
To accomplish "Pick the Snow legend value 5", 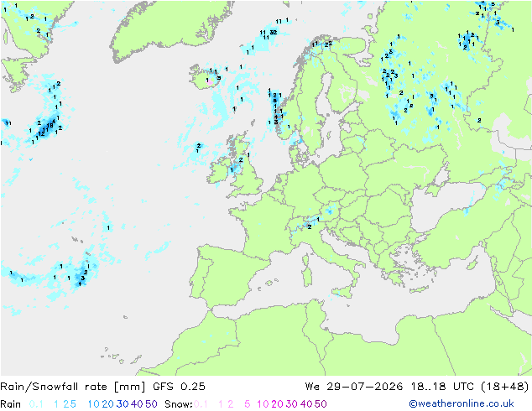I will (248, 404).
